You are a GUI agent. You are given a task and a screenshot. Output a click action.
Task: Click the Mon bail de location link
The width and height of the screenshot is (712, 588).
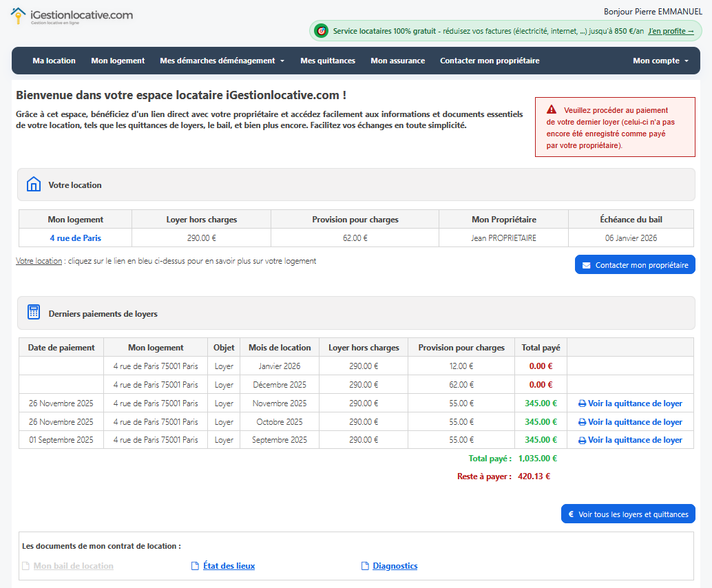(x=74, y=566)
